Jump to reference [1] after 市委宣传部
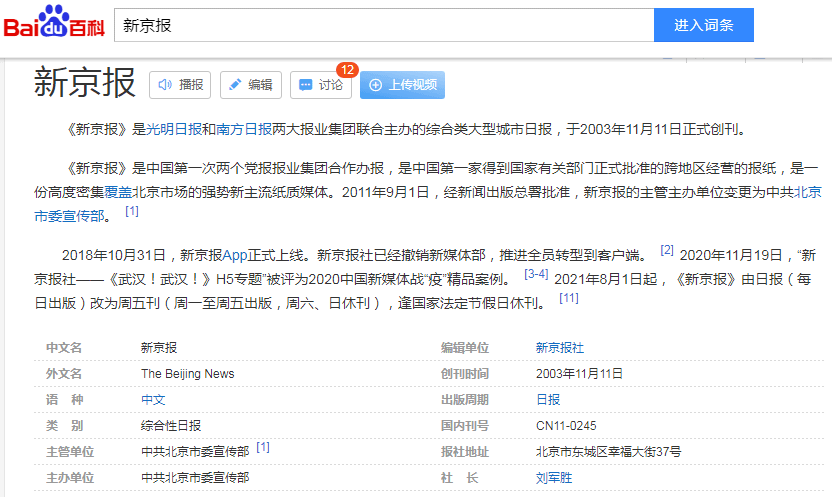The height and width of the screenshot is (497, 832). point(132,211)
